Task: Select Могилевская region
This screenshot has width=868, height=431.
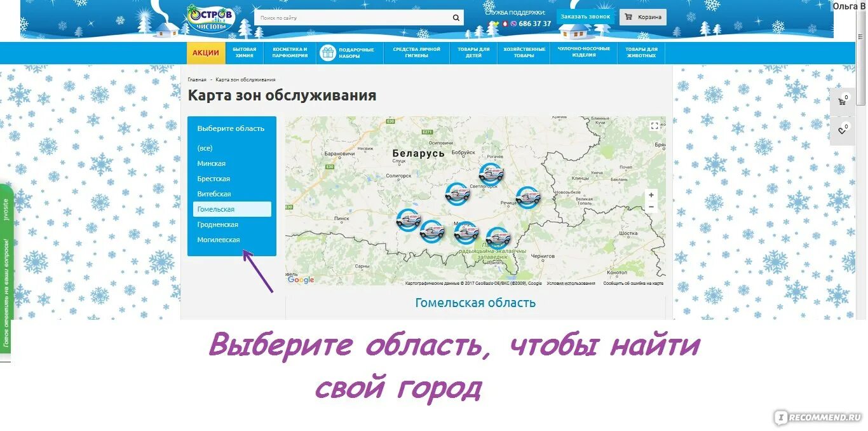Action: 219,240
